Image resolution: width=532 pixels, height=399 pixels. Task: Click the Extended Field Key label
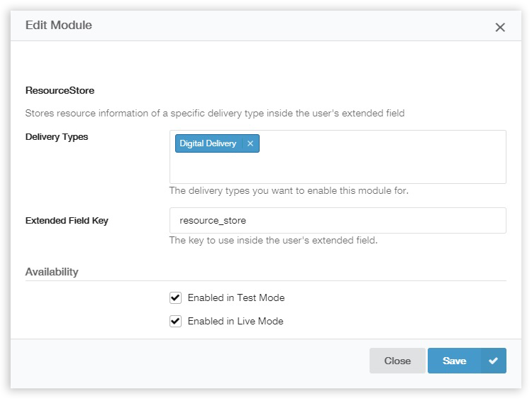coord(67,221)
